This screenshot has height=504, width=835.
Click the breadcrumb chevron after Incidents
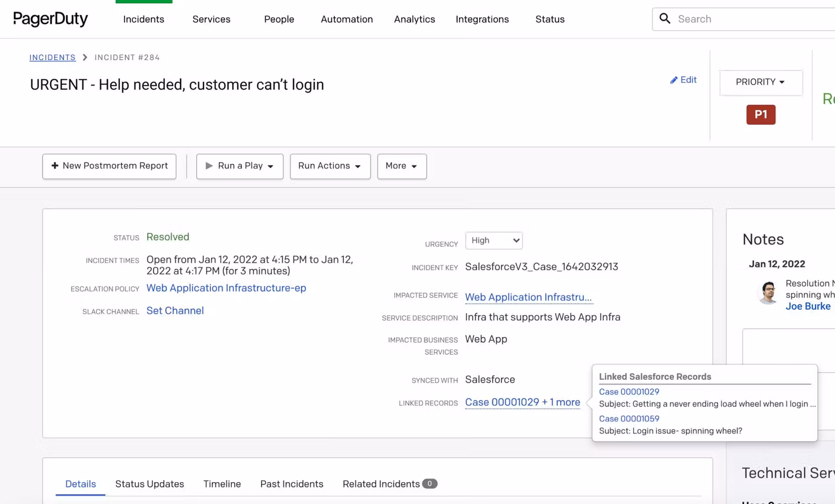point(85,57)
